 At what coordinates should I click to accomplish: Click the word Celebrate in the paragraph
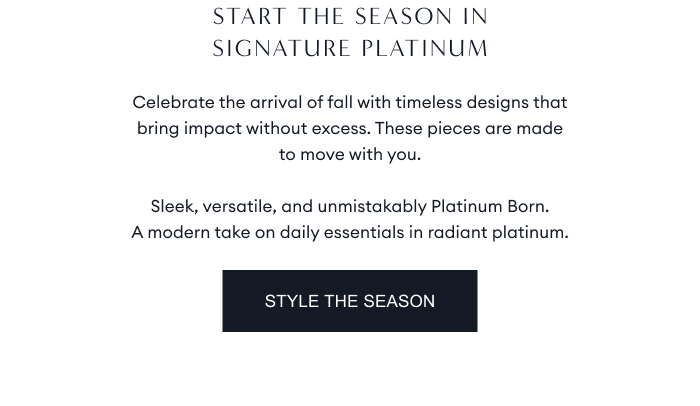click(x=173, y=102)
